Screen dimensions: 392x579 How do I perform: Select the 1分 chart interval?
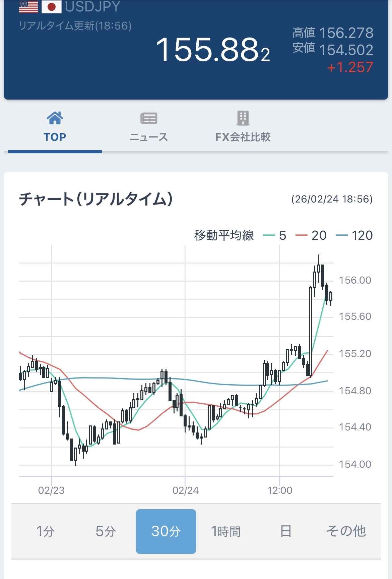(45, 531)
